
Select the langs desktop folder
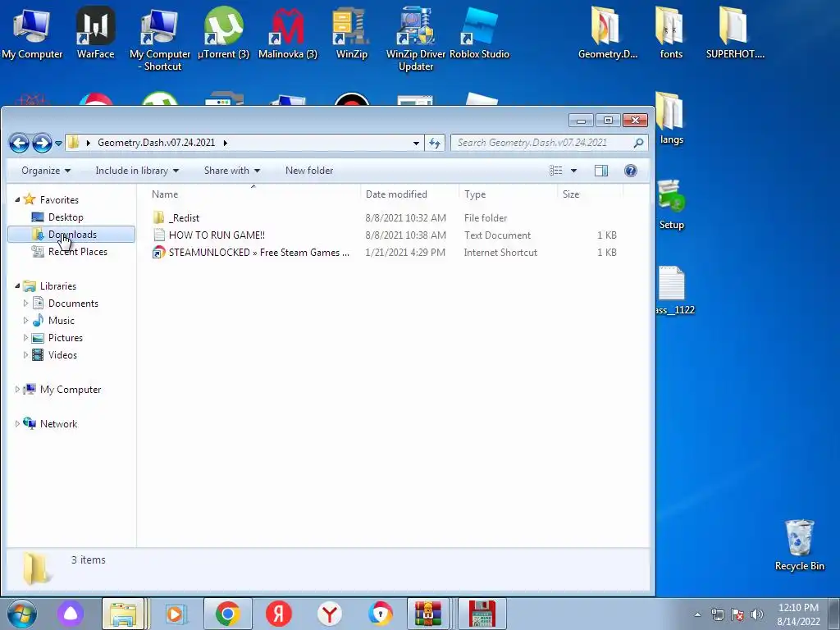[671, 118]
